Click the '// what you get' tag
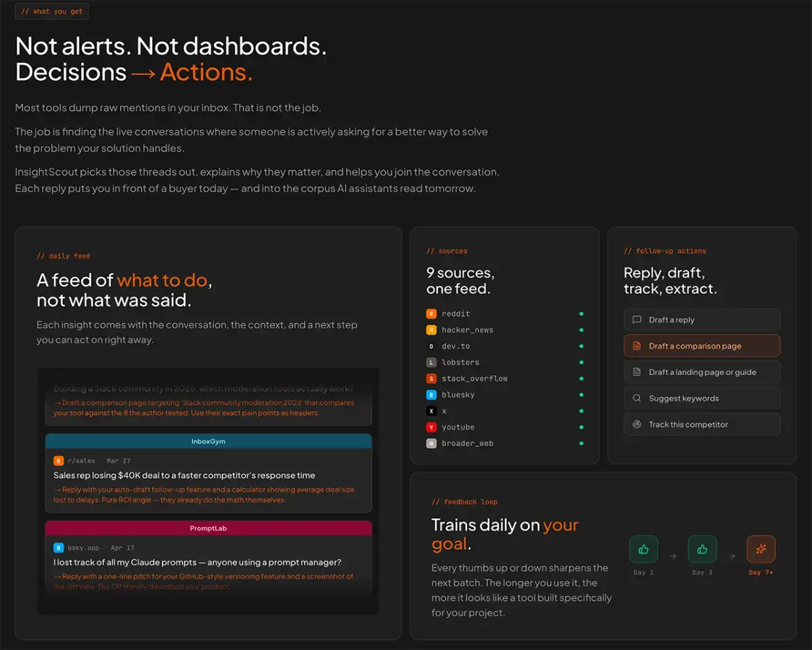The image size is (812, 650). click(51, 12)
